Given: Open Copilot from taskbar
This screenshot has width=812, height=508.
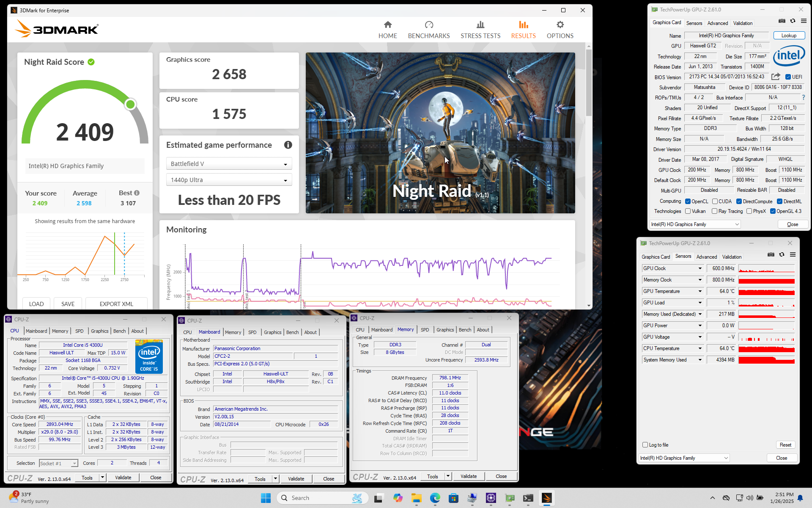Looking at the screenshot, I should [x=398, y=498].
